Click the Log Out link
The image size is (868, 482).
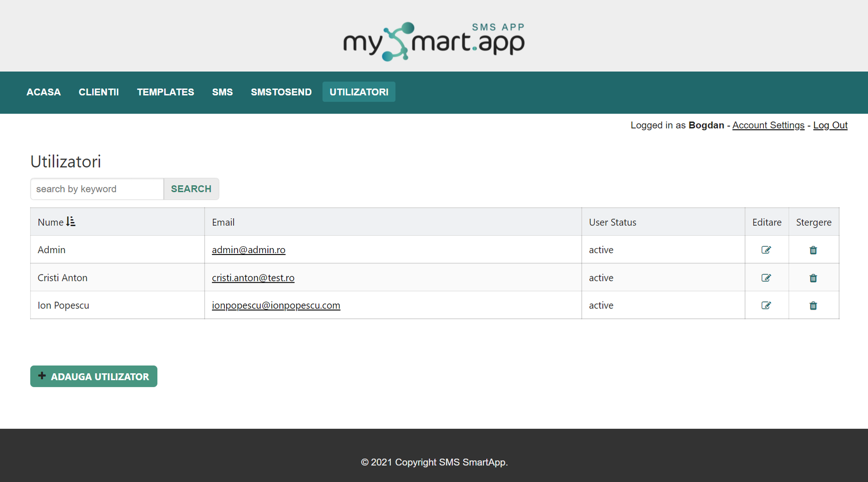click(830, 125)
